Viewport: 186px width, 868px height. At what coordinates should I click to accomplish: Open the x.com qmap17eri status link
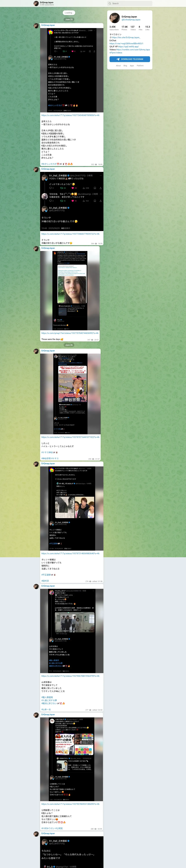click(70, 333)
